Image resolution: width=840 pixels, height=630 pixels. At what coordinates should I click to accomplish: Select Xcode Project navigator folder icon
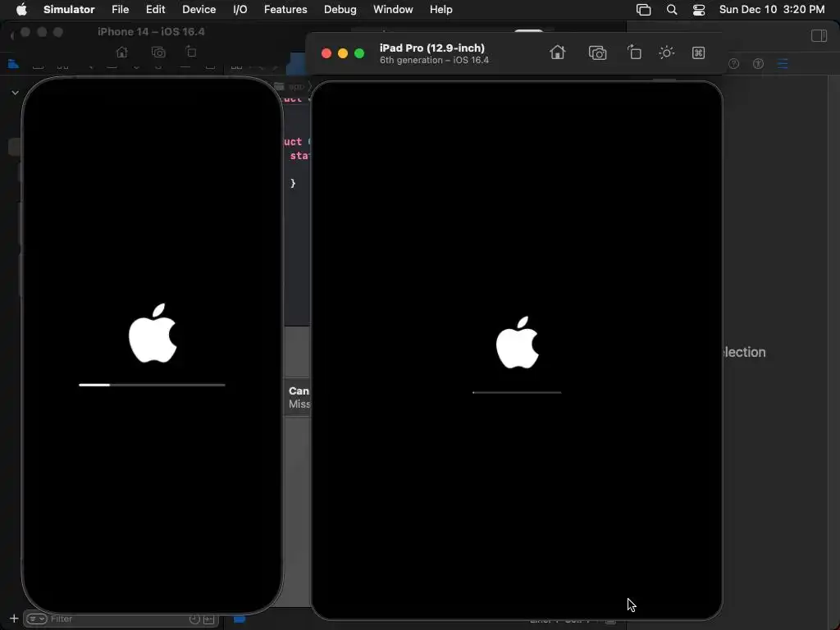click(13, 64)
